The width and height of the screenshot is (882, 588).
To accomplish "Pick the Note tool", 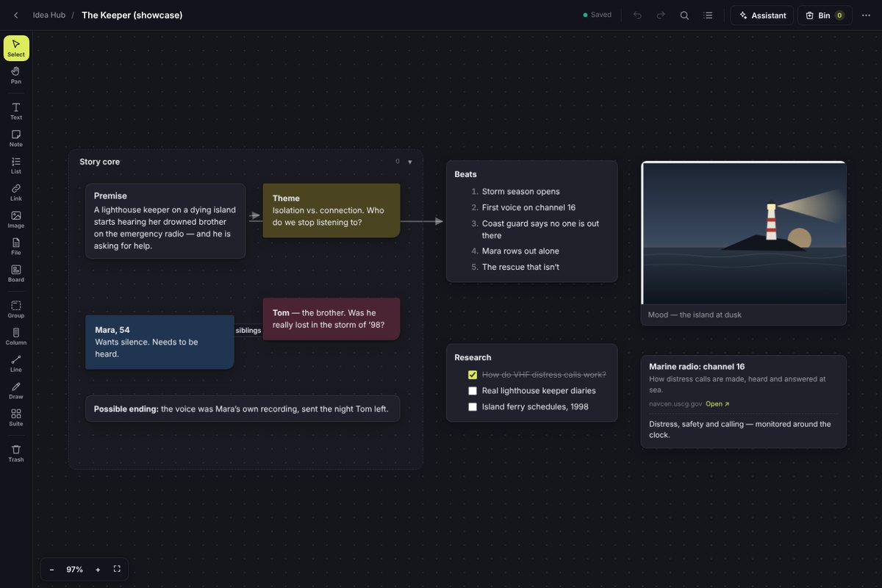I will pos(16,138).
